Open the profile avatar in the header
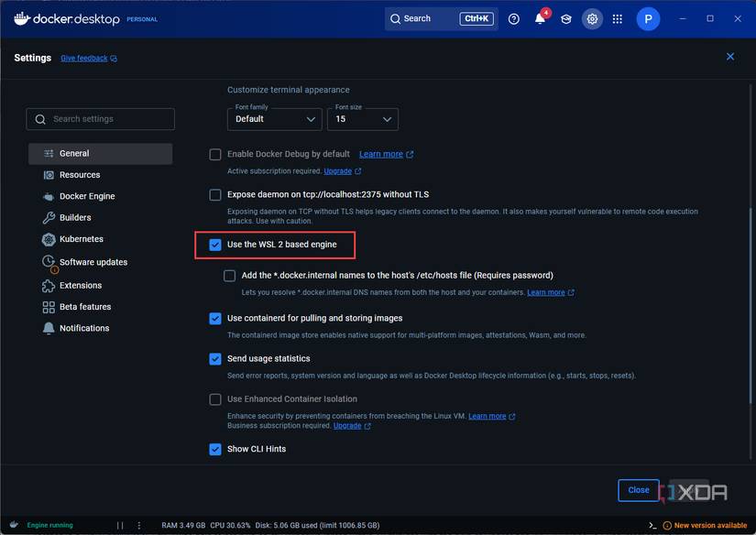 coord(648,18)
